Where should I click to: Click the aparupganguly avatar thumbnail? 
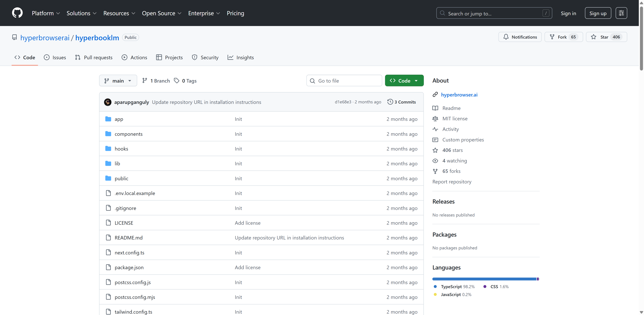pyautogui.click(x=108, y=102)
